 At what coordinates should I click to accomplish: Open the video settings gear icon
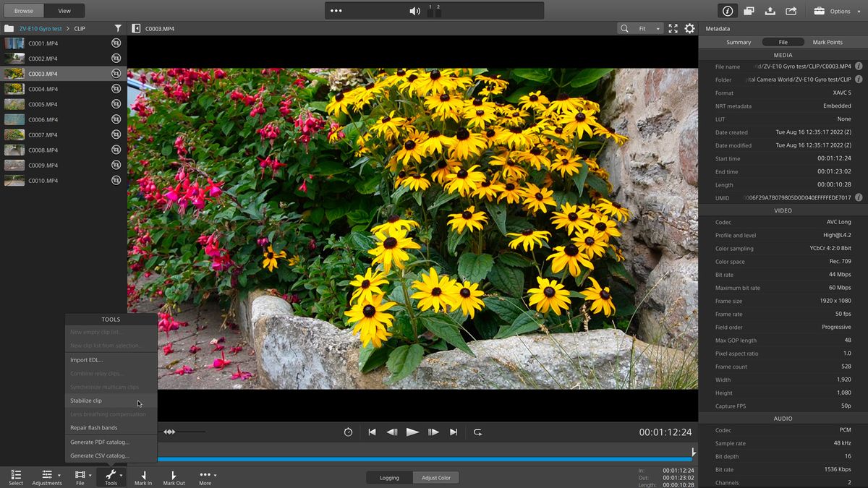[690, 28]
